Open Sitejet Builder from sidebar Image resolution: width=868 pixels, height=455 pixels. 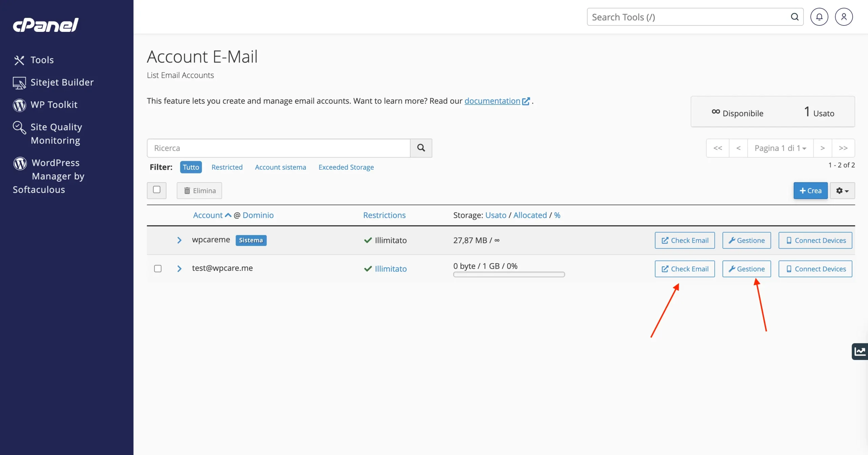coord(62,82)
